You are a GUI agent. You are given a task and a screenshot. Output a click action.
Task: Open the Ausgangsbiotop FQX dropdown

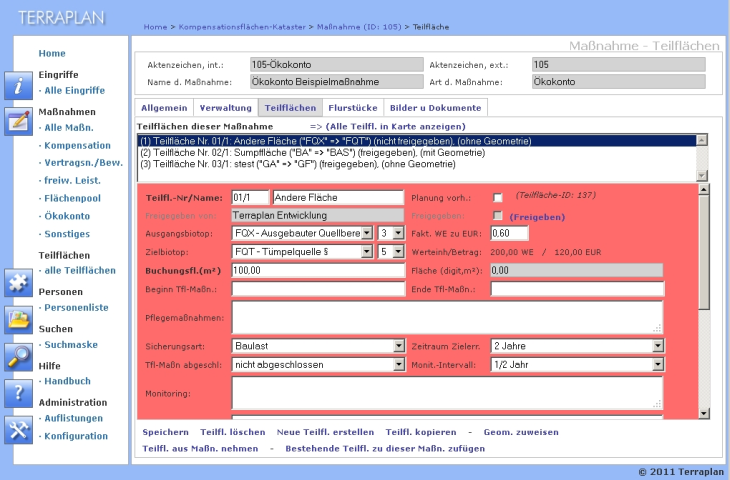(302, 233)
